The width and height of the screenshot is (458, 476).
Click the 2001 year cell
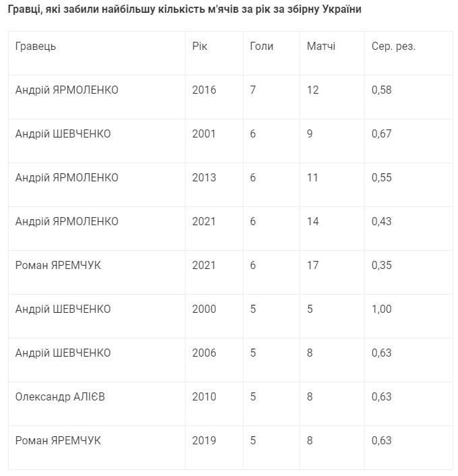point(204,133)
